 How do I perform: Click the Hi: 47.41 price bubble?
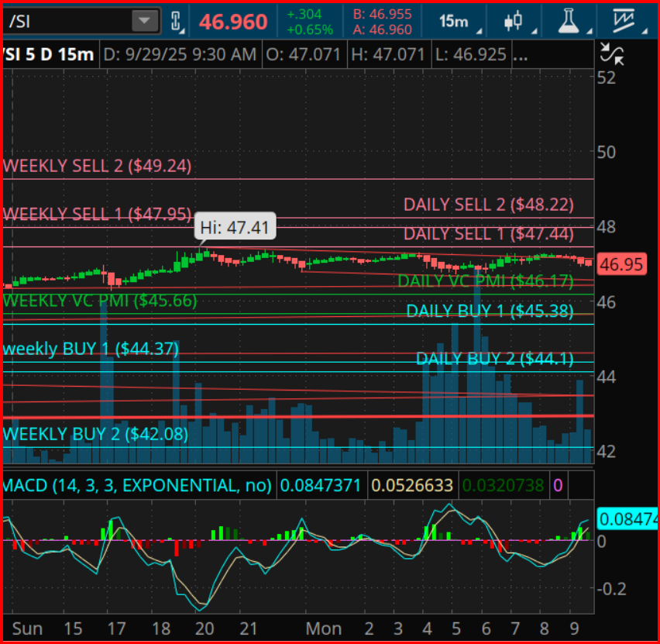point(235,228)
